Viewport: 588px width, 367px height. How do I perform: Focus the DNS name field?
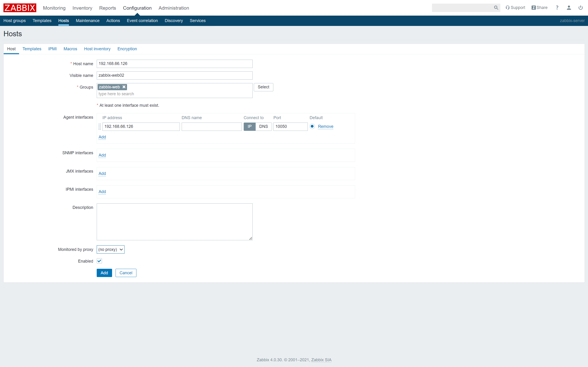[x=212, y=126]
